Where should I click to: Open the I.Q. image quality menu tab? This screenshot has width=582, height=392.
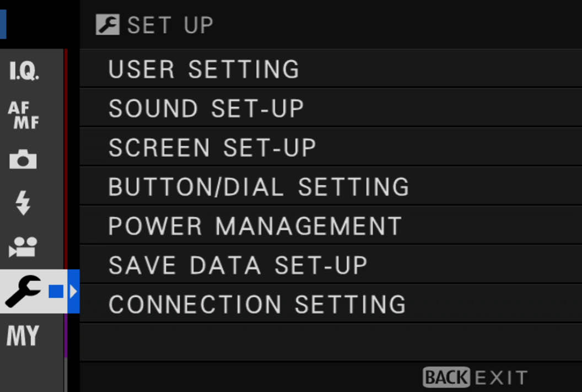pos(24,70)
